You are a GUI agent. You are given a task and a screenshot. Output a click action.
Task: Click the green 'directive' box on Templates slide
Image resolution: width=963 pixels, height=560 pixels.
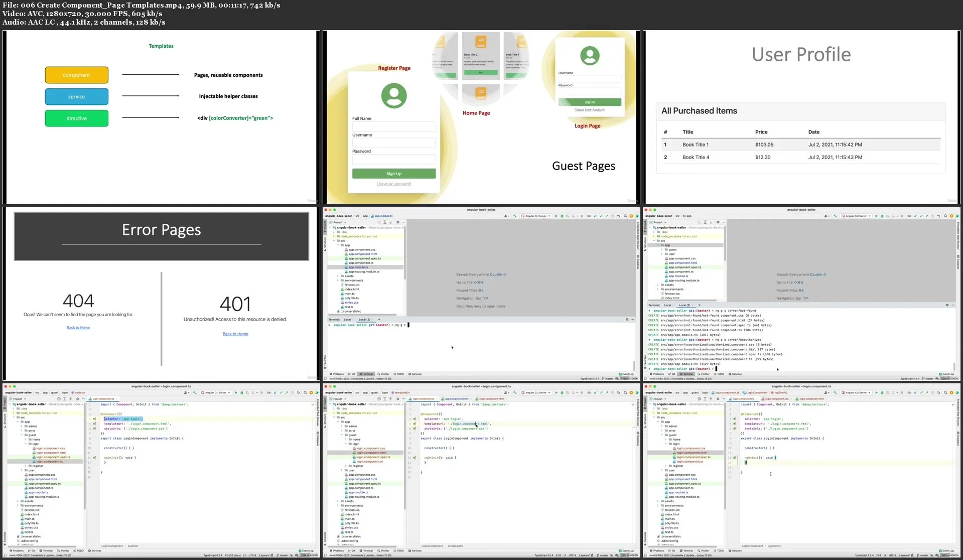coord(76,118)
